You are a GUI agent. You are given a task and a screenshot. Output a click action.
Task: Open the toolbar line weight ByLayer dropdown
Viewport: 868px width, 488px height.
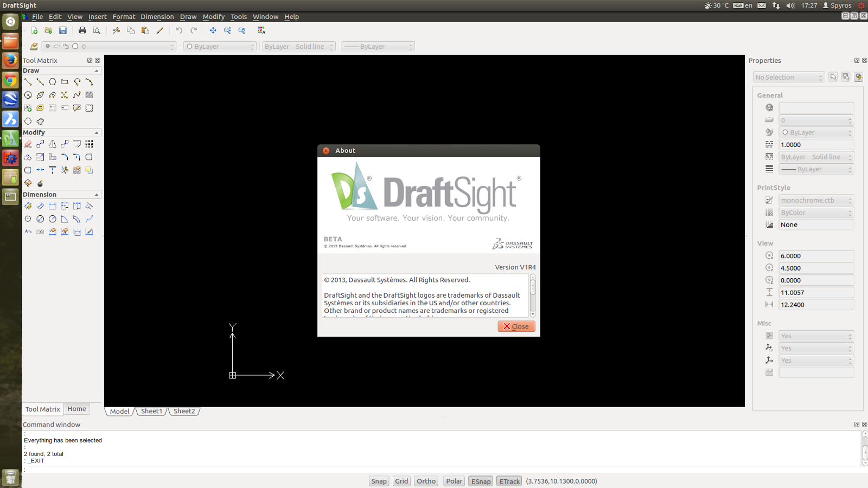click(x=378, y=47)
